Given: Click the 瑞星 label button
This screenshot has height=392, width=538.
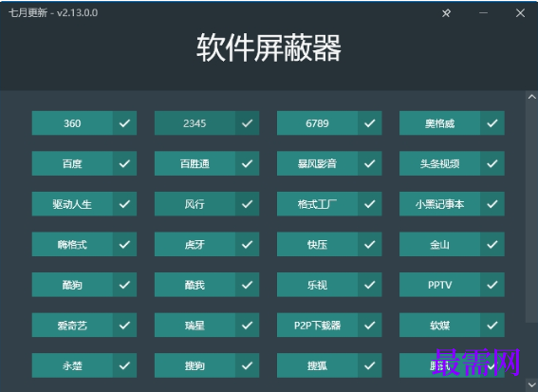Looking at the screenshot, I should pos(195,325).
